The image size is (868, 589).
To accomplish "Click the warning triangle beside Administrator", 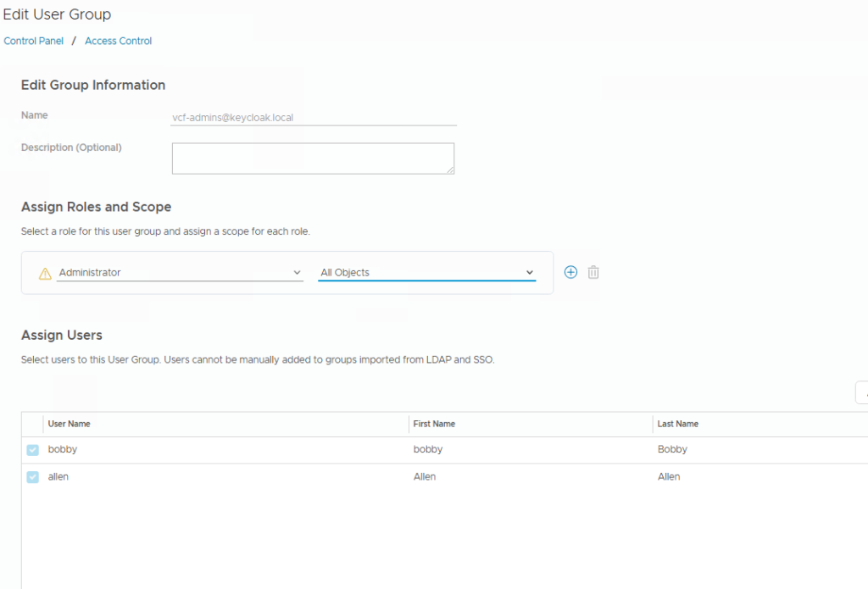I will [x=46, y=273].
